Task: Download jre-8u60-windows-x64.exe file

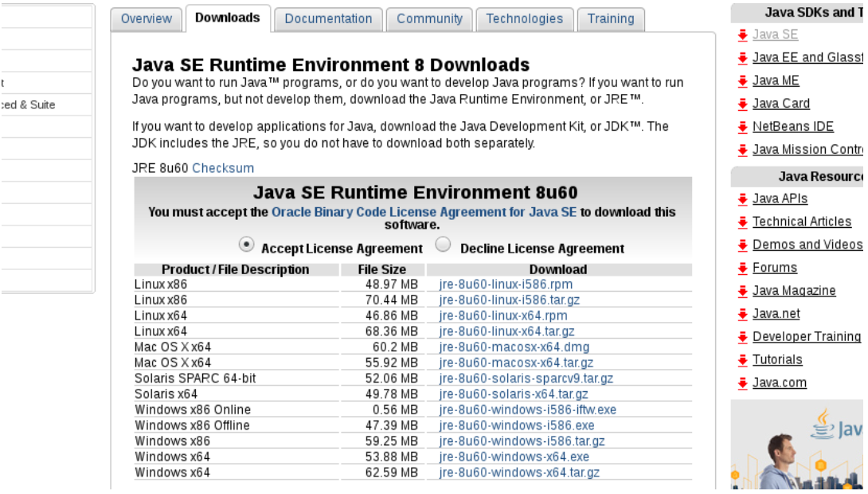Action: (x=514, y=457)
